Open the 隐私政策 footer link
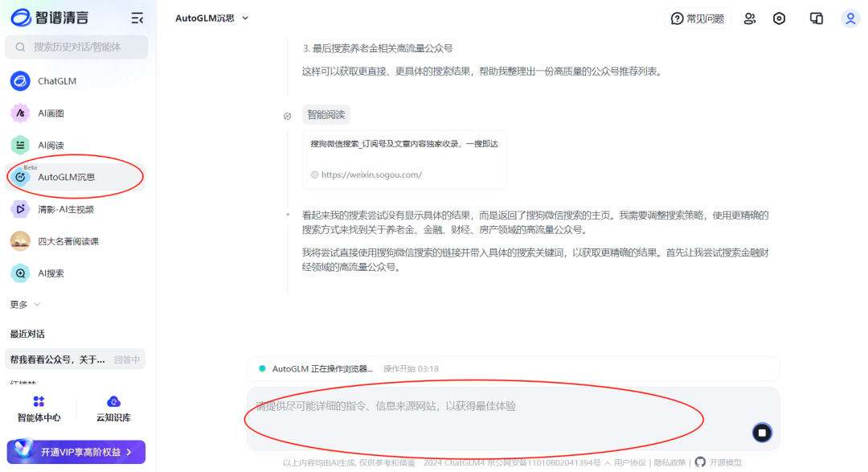Viewport: 868px width, 472px height. coord(669,462)
